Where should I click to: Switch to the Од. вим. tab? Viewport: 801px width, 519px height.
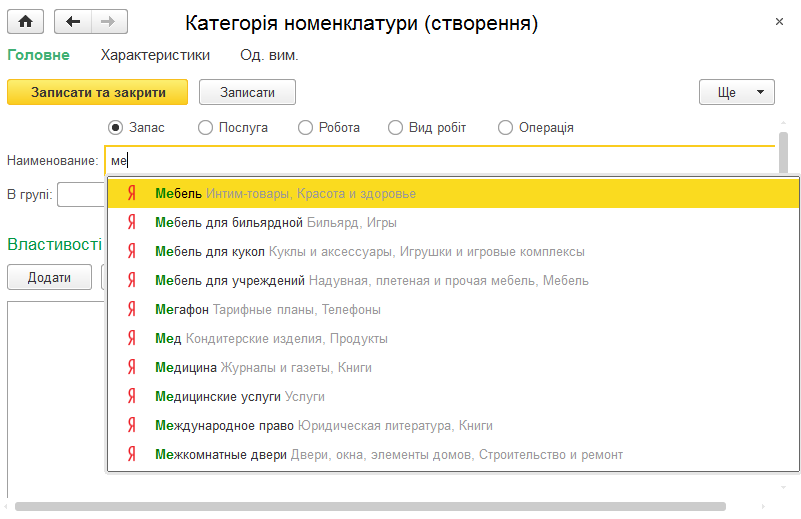point(269,55)
